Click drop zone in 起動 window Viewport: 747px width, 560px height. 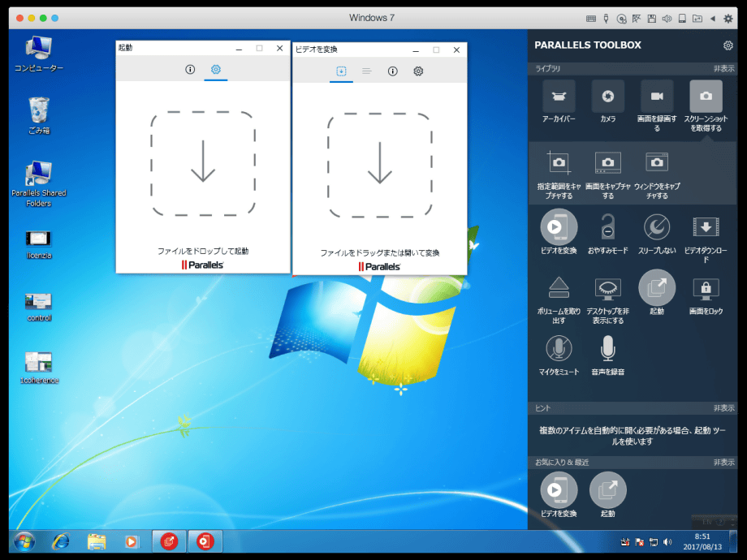click(x=203, y=163)
